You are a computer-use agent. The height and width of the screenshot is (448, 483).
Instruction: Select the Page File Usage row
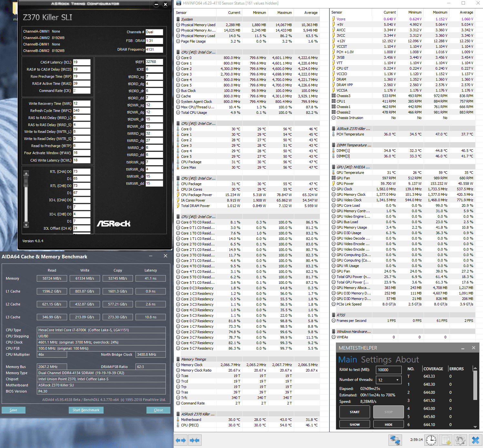(x=247, y=41)
